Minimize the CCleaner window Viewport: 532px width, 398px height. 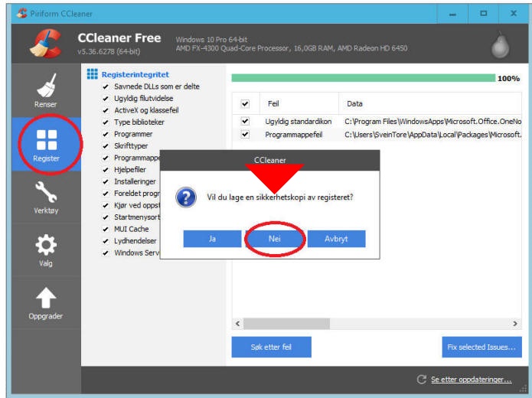[x=452, y=14]
